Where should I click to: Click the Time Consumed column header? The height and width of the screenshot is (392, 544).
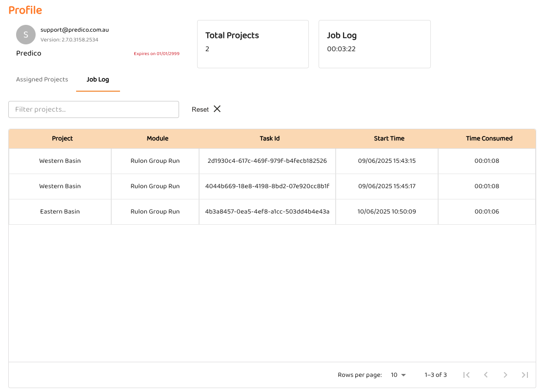489,138
